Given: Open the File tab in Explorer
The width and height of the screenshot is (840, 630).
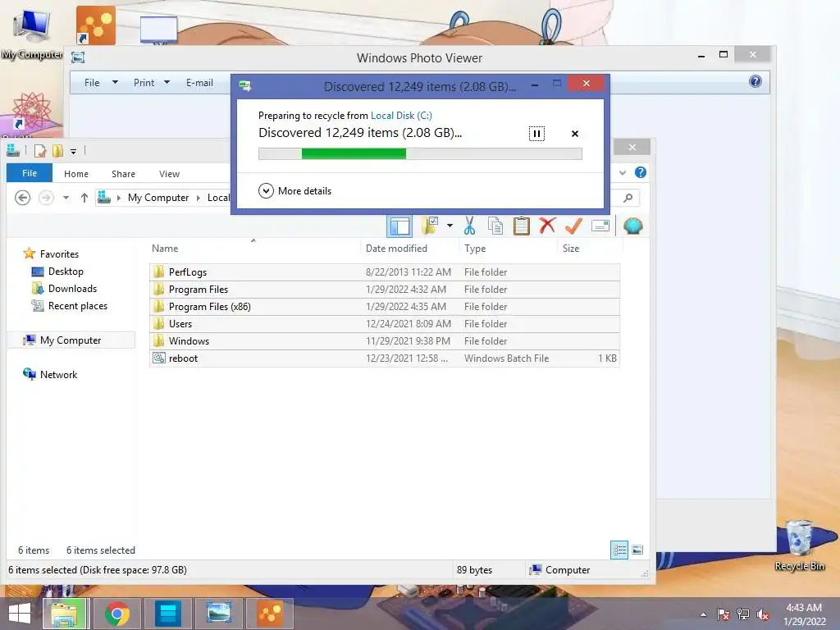Looking at the screenshot, I should 30,173.
